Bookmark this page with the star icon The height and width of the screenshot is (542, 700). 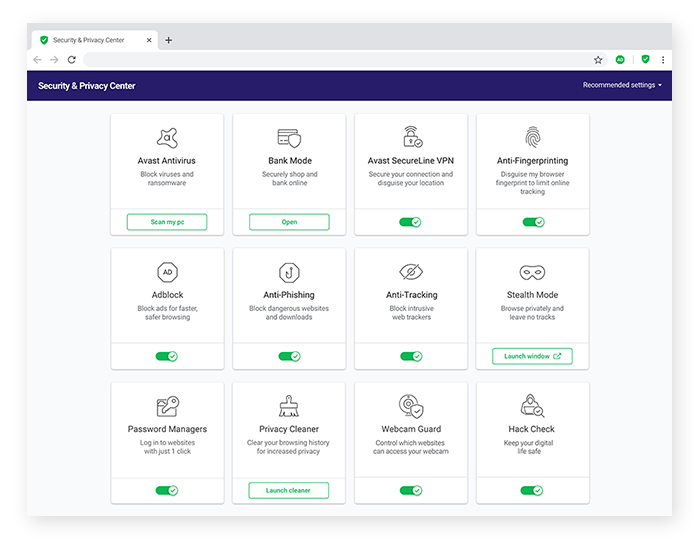click(598, 60)
